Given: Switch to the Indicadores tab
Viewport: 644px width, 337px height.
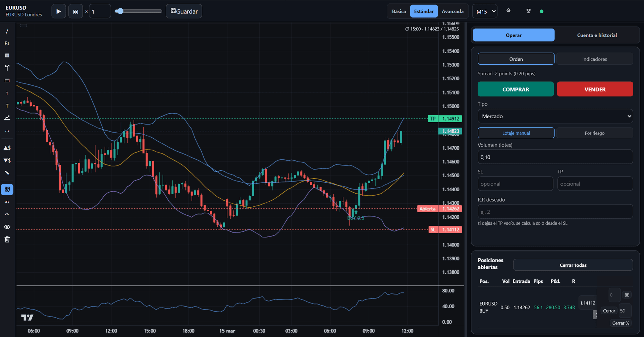Looking at the screenshot, I should [x=594, y=59].
